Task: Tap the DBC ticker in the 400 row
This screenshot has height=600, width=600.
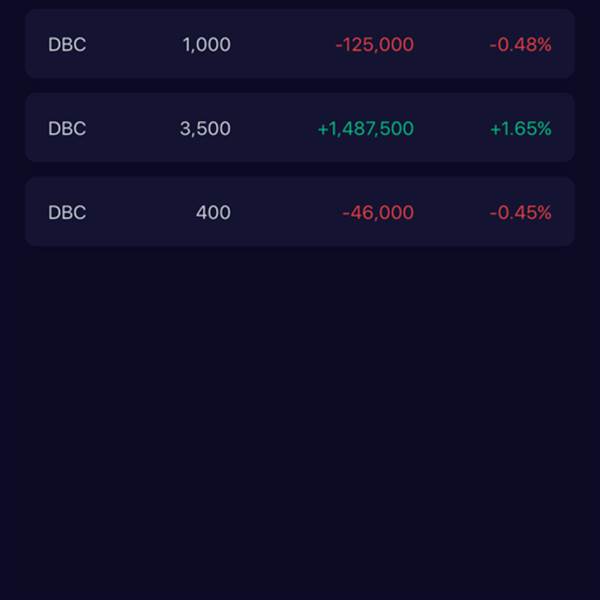Action: [x=67, y=212]
